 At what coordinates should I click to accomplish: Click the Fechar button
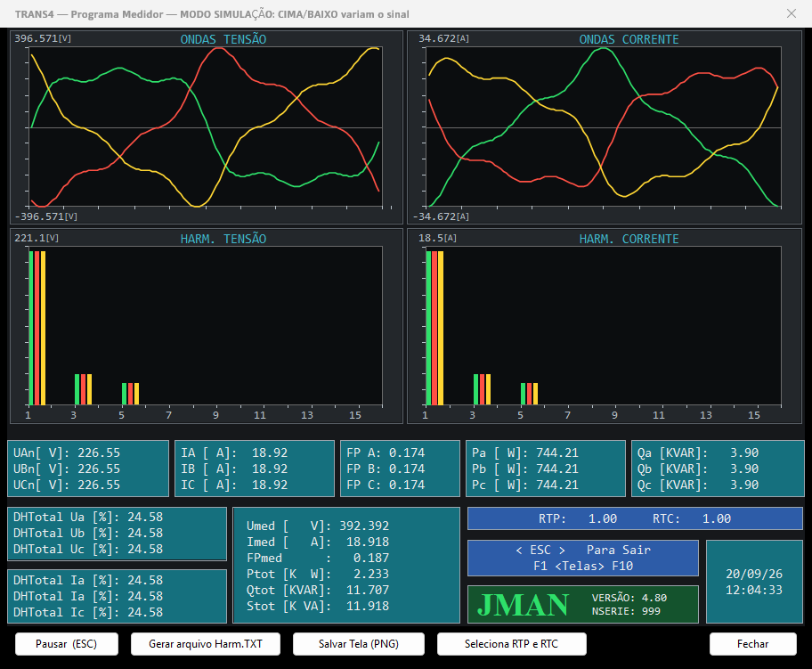tap(752, 643)
